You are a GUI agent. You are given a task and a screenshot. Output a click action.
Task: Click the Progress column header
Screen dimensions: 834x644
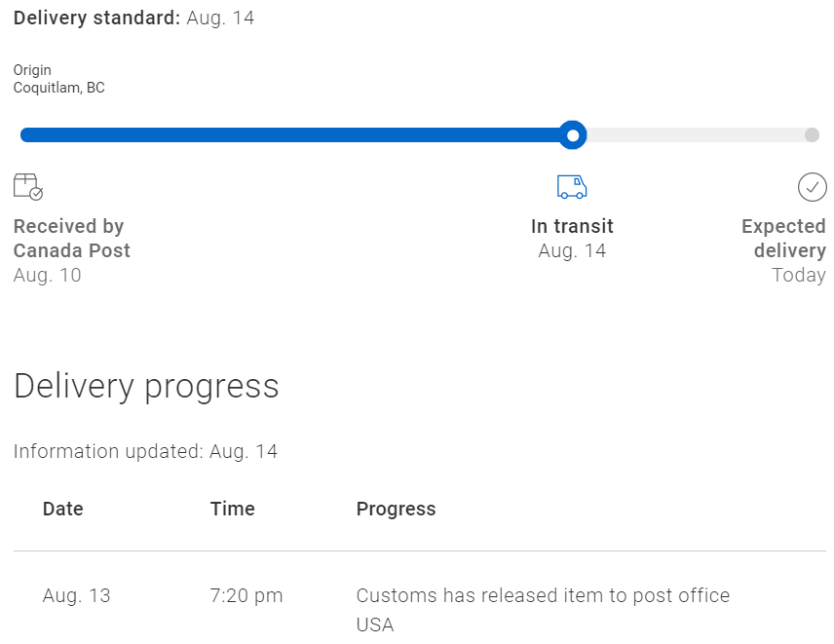pos(396,509)
